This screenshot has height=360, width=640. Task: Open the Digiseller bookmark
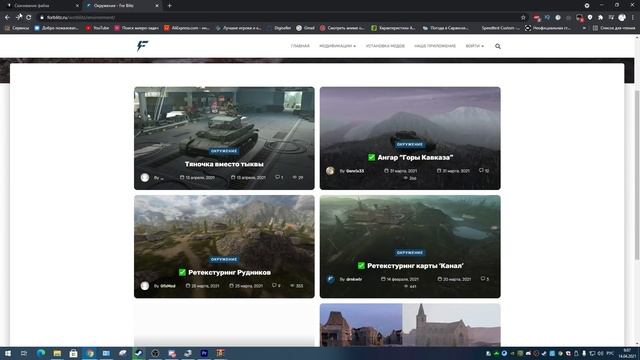(x=279, y=28)
